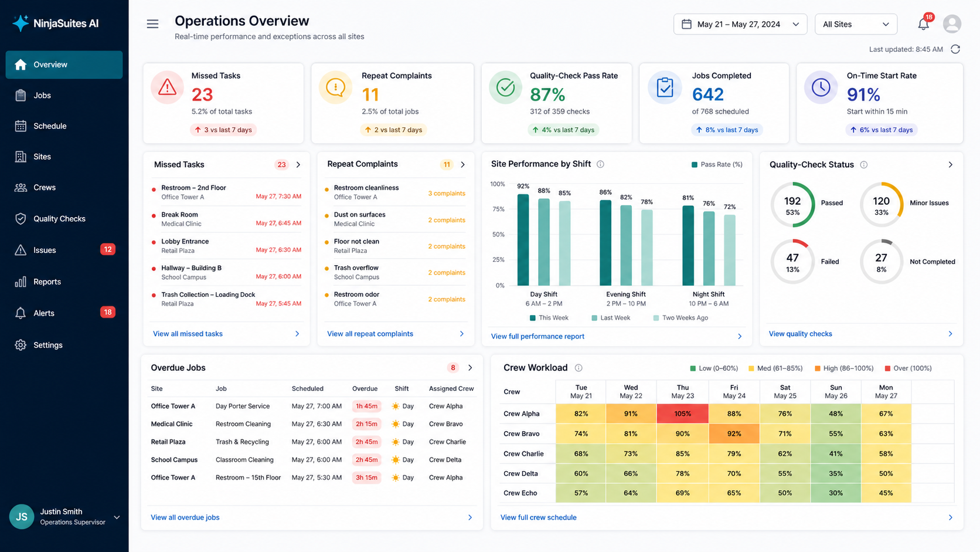This screenshot has height=552, width=980.
Task: Click the Jobs Completed clipboard icon
Action: 665,87
